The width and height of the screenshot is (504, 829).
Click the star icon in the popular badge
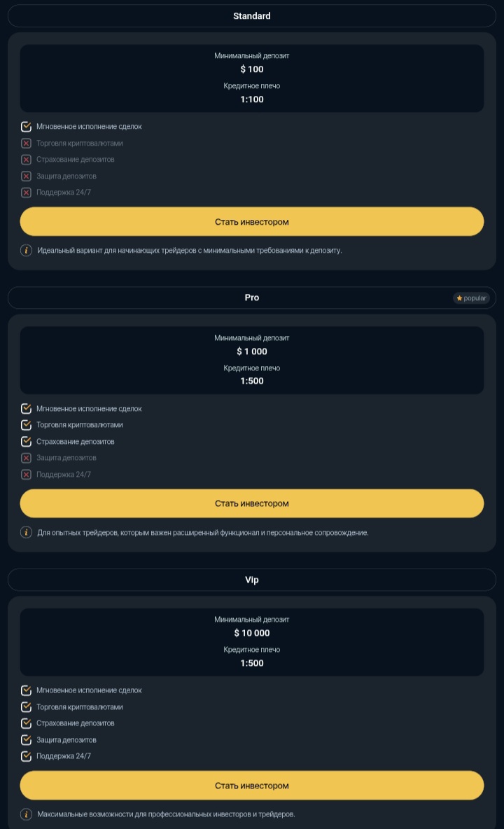(459, 298)
